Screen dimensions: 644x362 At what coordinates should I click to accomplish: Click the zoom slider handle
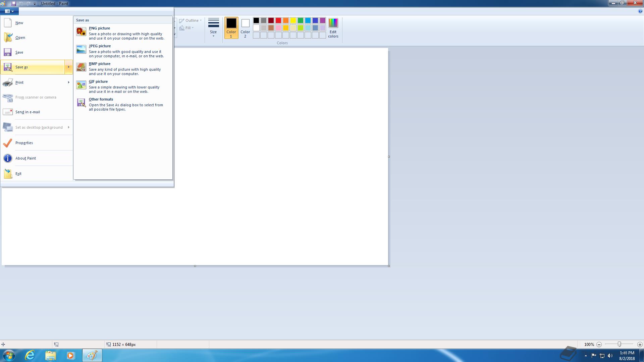point(620,345)
